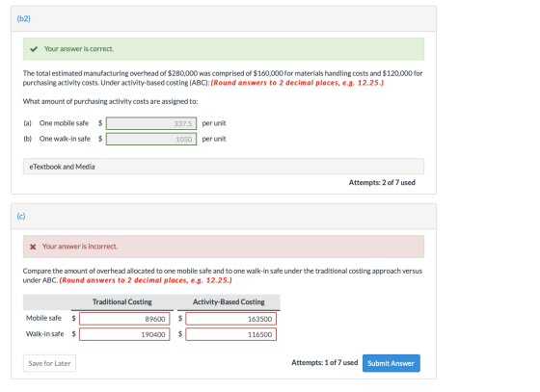The height and width of the screenshot is (392, 540).
Task: Select the walk-in safe per unit field
Action: (151, 139)
